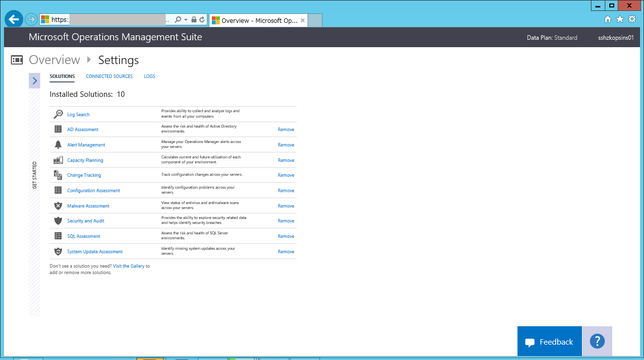Open the Capacity Planning chart icon
The height and width of the screenshot is (360, 644).
pos(58,160)
